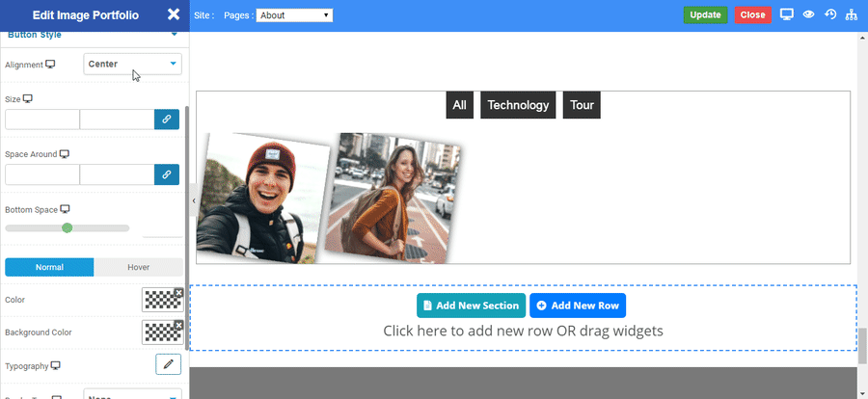Screen dimensions: 868x399
Task: Click the Bottom Space slider handle
Action: coord(67,228)
